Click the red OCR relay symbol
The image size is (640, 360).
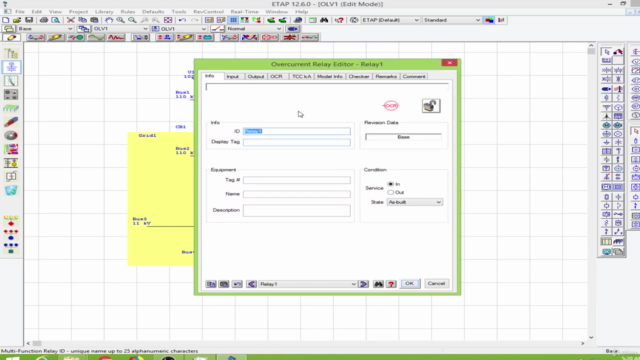391,106
